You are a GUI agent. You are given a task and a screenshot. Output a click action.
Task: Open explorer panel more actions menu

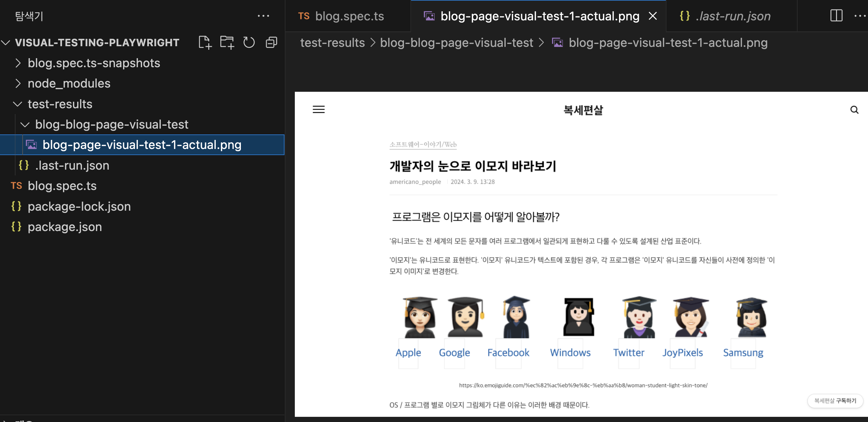coord(263,16)
